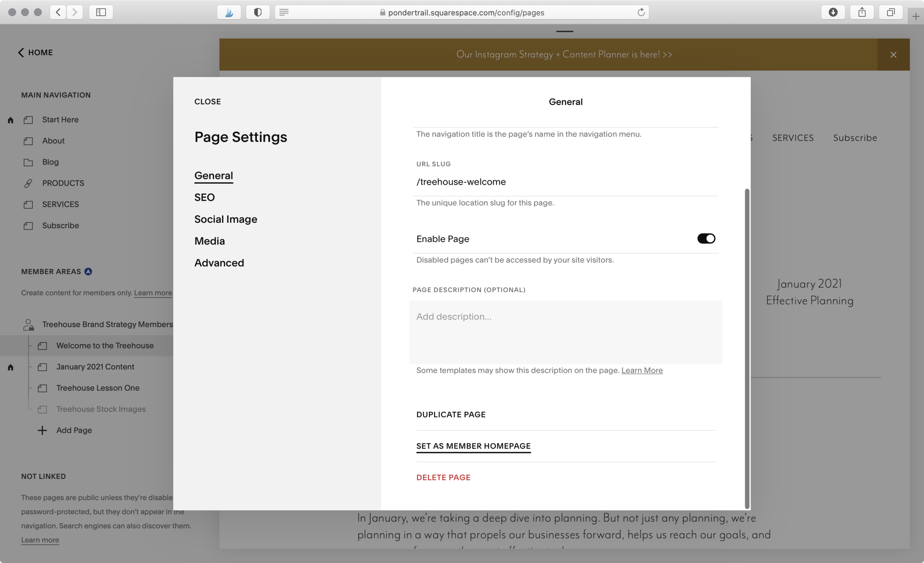Screen dimensions: 924x563
Task: Click the Safari sidebar toggle icon
Action: [101, 12]
